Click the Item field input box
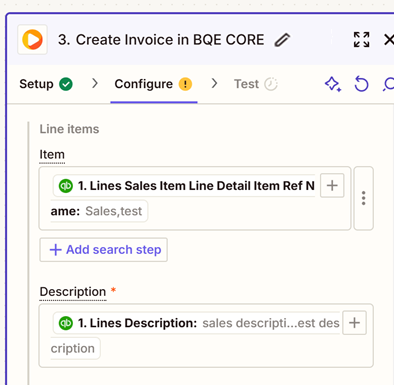 click(195, 198)
